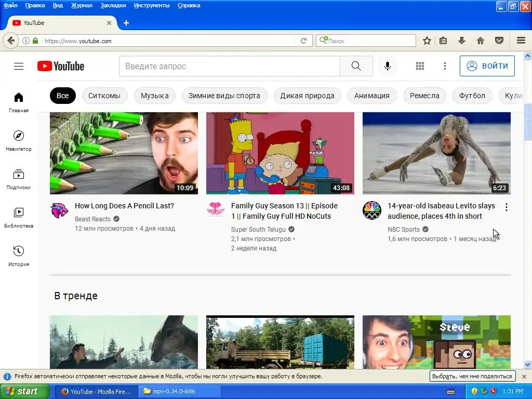532x399 pixels.
Task: Go to Firefox home page icon
Action: tap(481, 41)
